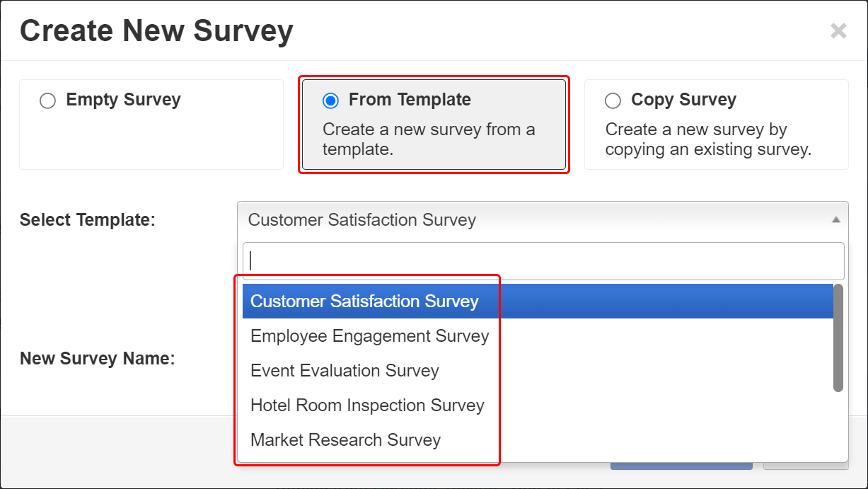Click the 'Copy Survey' option label
The height and width of the screenshot is (489, 868).
pos(683,100)
